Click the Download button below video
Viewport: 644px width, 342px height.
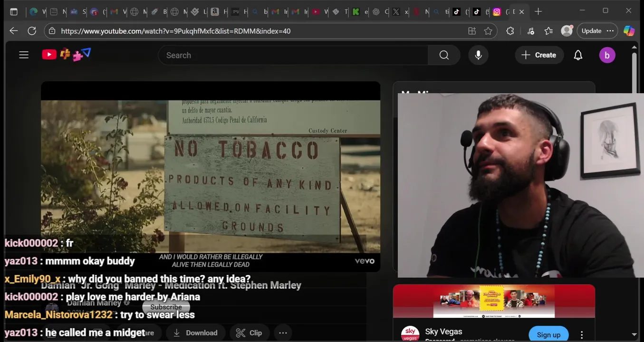[x=195, y=332]
